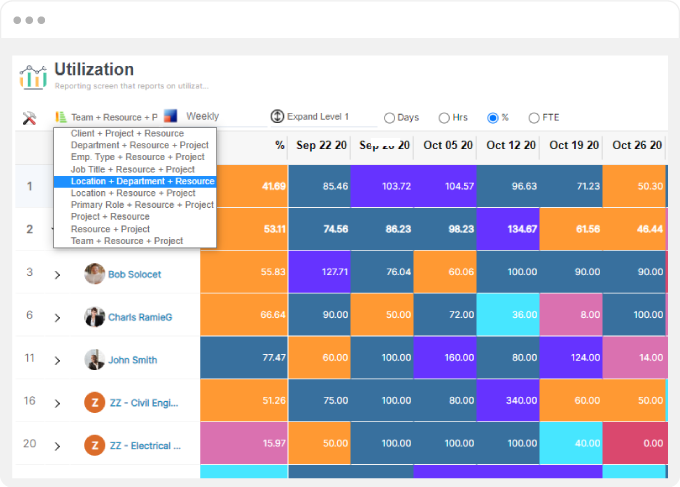
Task: Select the % radio button
Action: click(x=493, y=118)
